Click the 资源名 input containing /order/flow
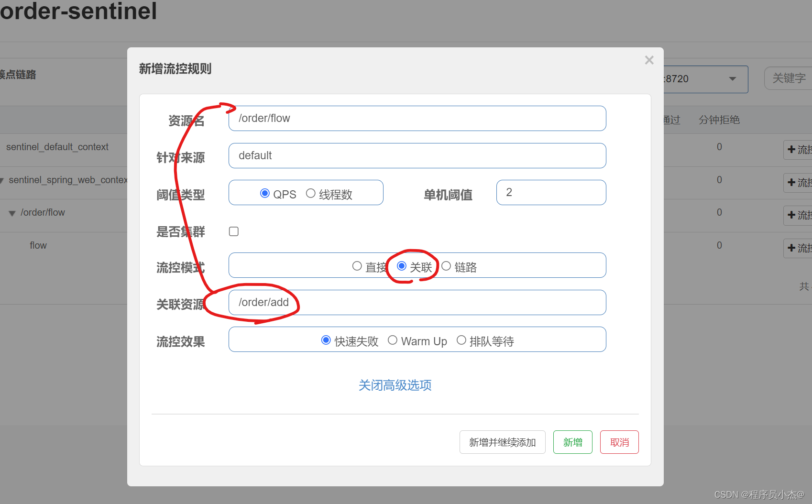Image resolution: width=812 pixels, height=504 pixels. pyautogui.click(x=417, y=118)
